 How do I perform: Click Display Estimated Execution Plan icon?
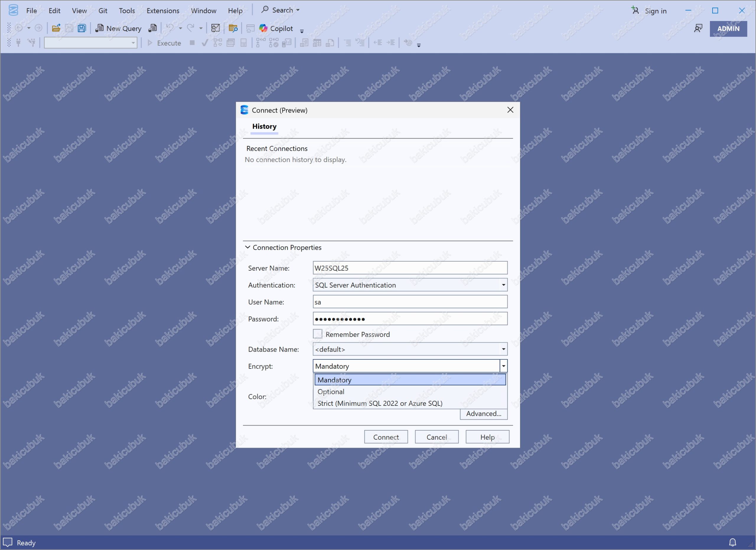[218, 43]
